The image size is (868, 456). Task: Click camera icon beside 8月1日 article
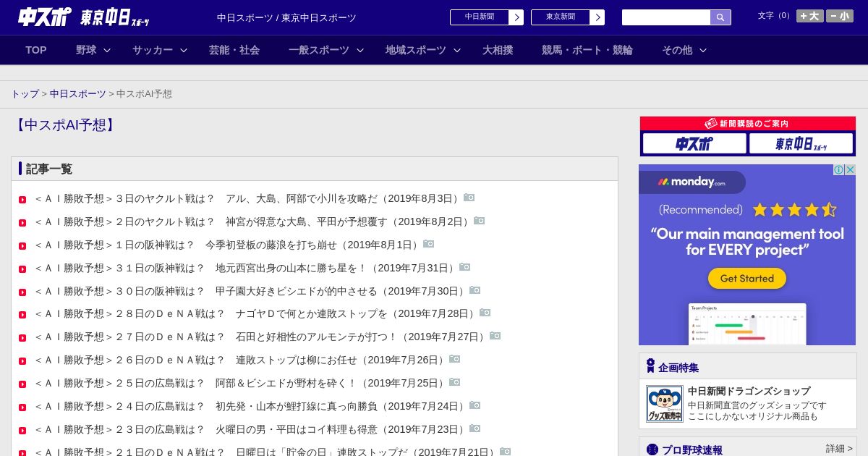click(429, 244)
